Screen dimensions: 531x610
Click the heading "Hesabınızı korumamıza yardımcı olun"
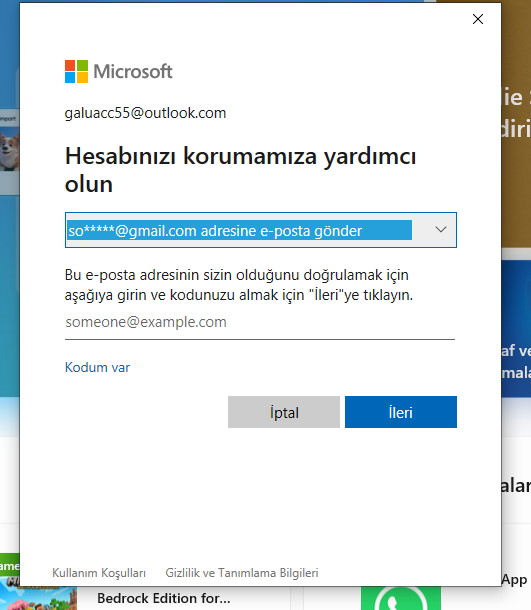click(x=240, y=170)
